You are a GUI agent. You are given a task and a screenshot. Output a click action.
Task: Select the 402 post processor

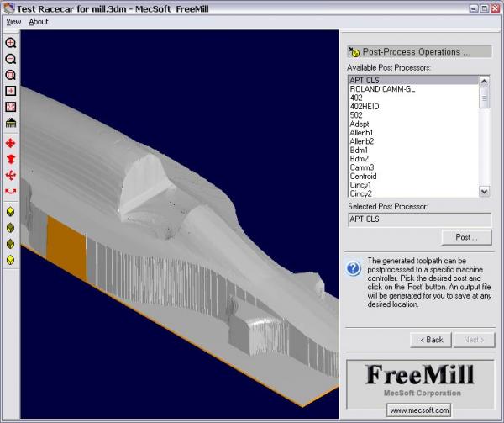(x=413, y=98)
